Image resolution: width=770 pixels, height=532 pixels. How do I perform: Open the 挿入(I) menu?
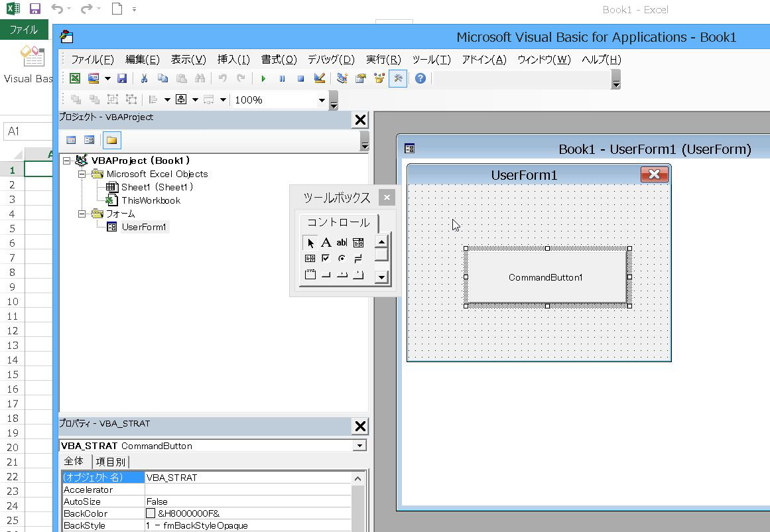[233, 60]
